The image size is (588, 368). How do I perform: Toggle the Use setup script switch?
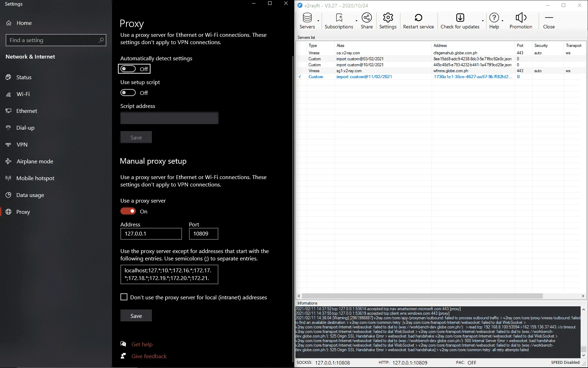point(128,93)
